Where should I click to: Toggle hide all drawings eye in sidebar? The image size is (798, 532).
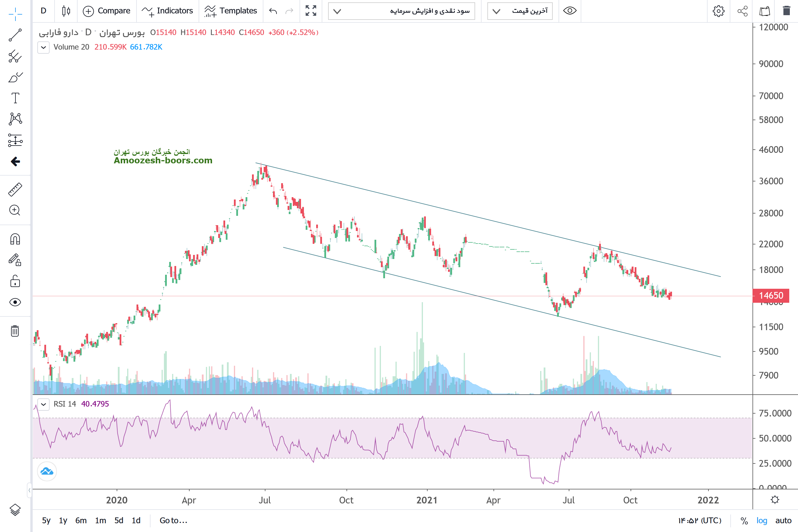click(x=15, y=302)
